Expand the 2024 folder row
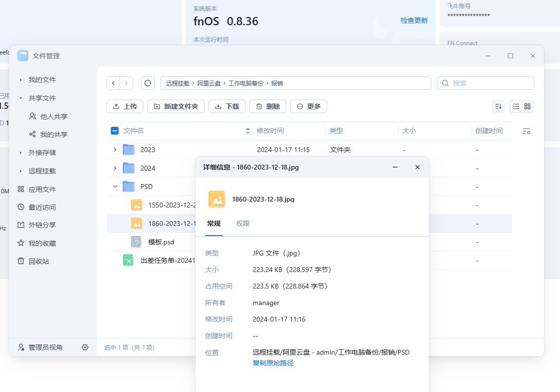This screenshot has width=560, height=392. point(115,168)
